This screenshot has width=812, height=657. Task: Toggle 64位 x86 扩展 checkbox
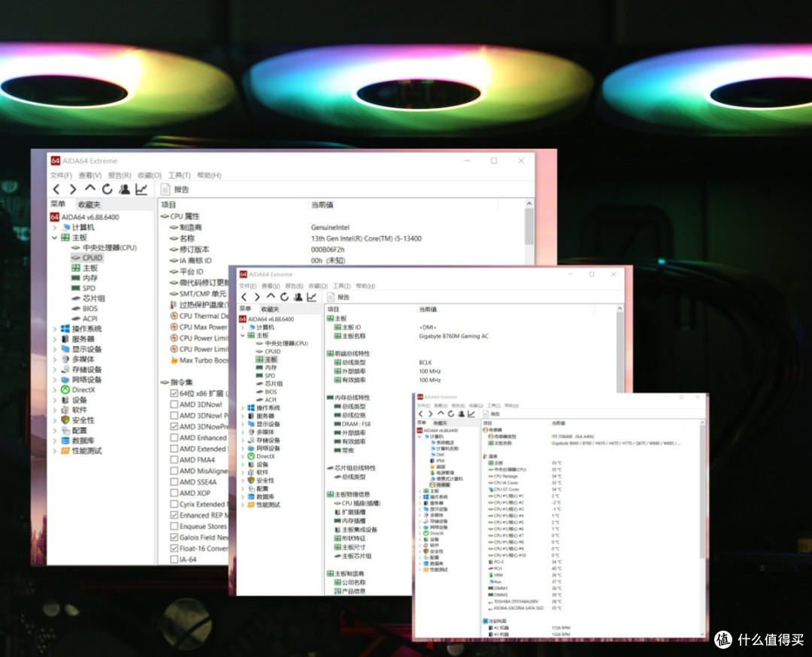click(x=174, y=393)
